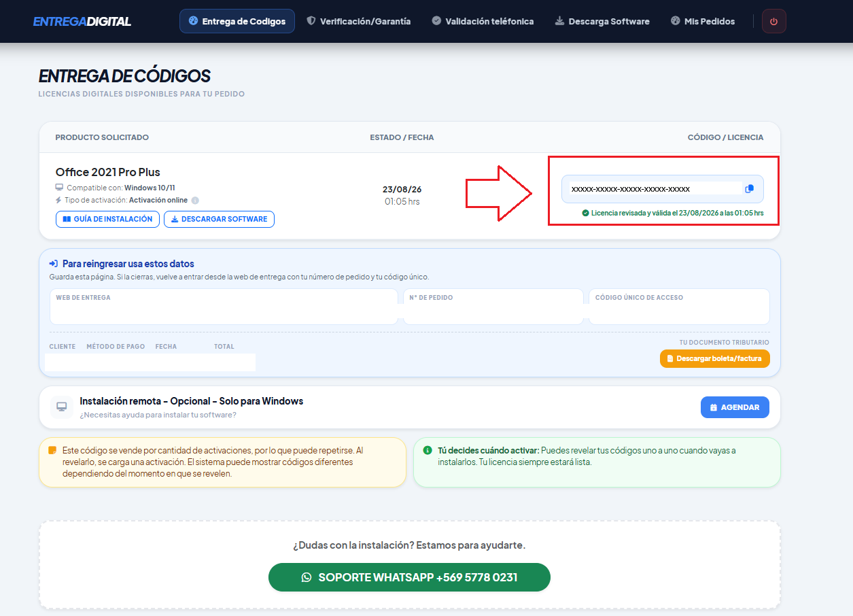Click the ENTREGA DE CÓDIGOS heading

pos(124,75)
